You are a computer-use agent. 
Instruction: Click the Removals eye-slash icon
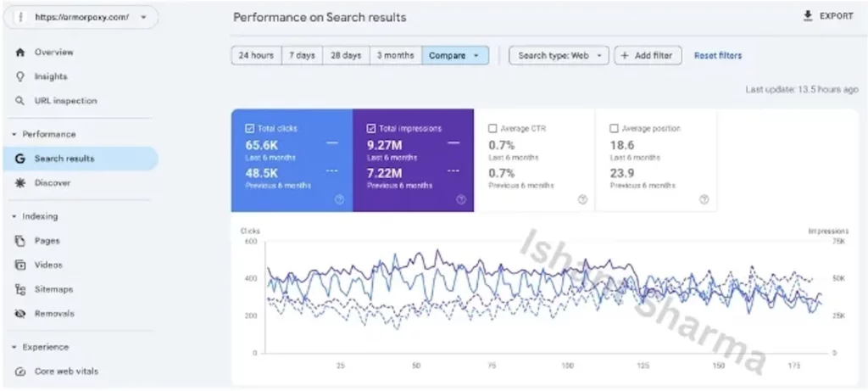coord(19,314)
